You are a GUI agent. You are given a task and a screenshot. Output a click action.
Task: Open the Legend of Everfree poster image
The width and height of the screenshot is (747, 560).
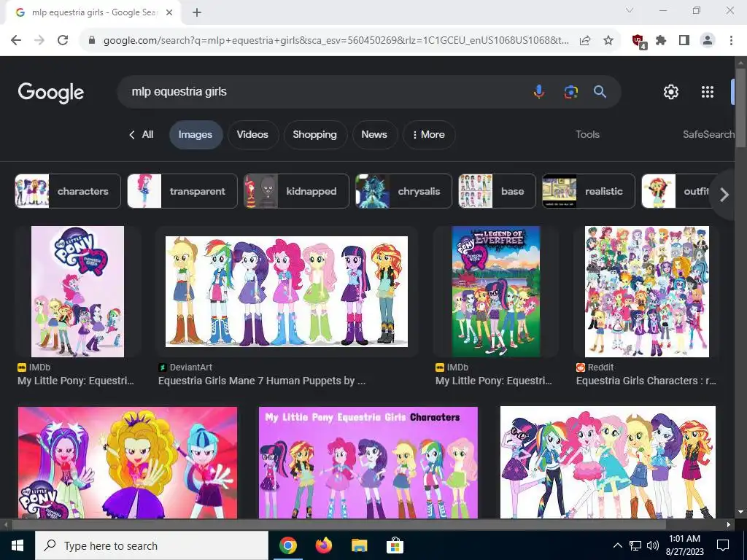tap(495, 292)
